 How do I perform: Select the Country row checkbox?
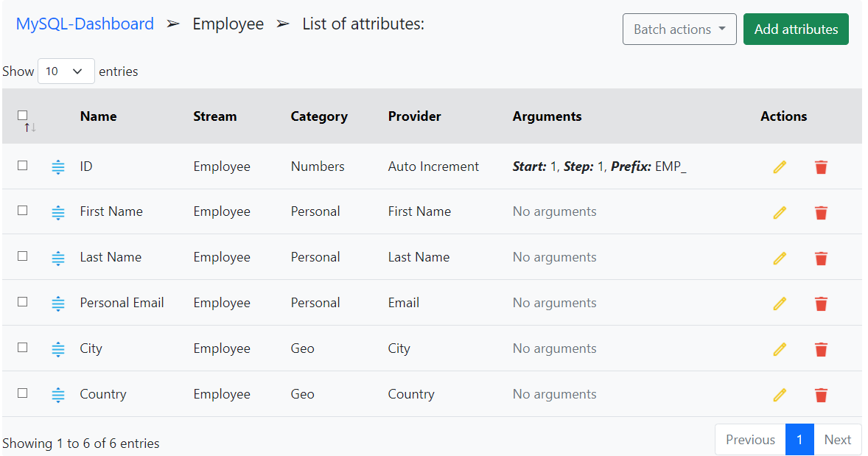point(23,393)
